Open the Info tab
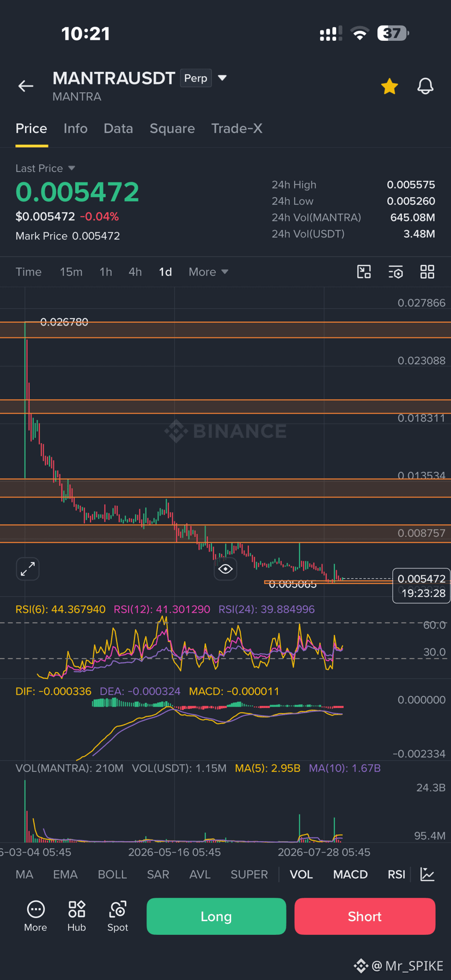Image resolution: width=451 pixels, height=980 pixels. tap(75, 128)
